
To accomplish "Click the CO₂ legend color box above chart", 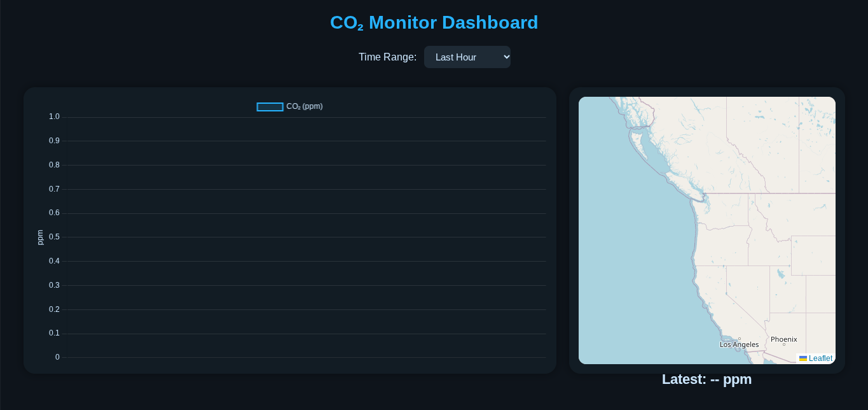I will click(x=270, y=107).
